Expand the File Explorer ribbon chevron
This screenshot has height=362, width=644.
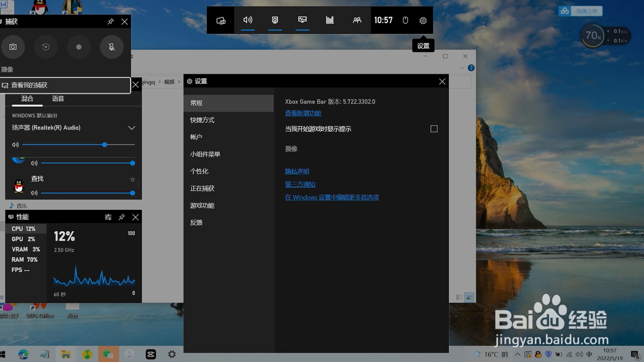coord(462,68)
